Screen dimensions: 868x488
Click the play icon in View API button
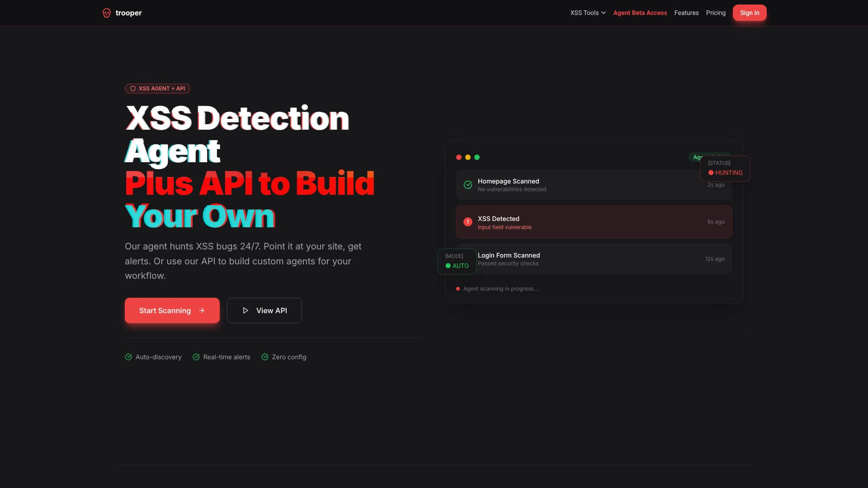click(245, 310)
